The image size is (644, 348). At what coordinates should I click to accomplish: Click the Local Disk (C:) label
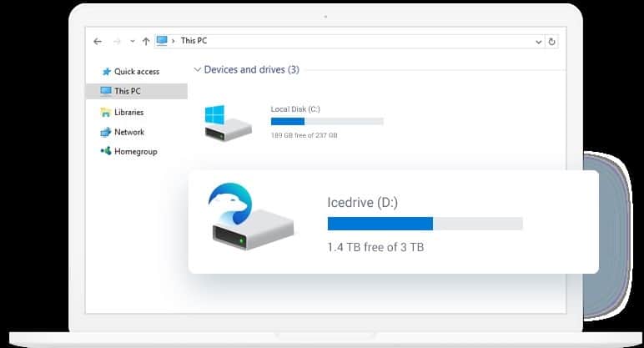pyautogui.click(x=295, y=109)
